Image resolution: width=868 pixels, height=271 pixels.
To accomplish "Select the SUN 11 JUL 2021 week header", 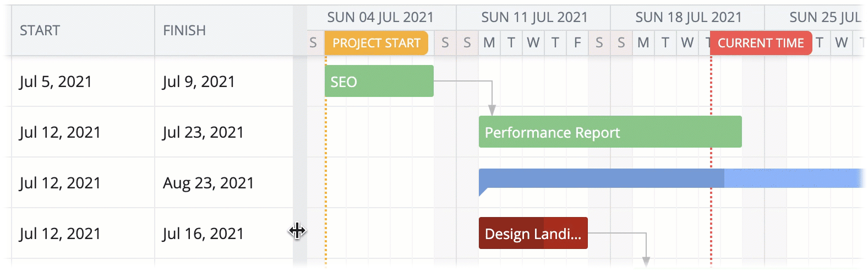I will pyautogui.click(x=534, y=17).
